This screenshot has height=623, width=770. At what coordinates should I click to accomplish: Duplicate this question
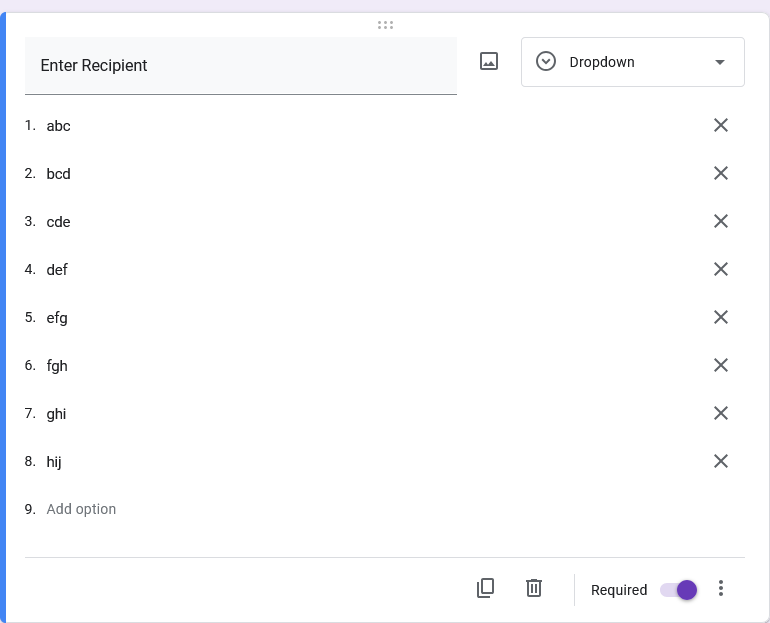(486, 588)
